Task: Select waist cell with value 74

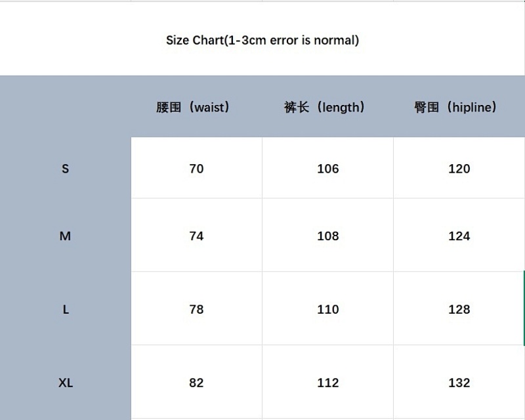Action: pyautogui.click(x=196, y=236)
